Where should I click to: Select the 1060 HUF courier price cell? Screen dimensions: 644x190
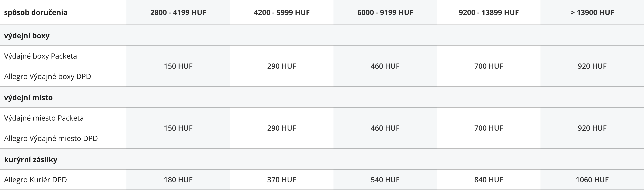point(592,180)
